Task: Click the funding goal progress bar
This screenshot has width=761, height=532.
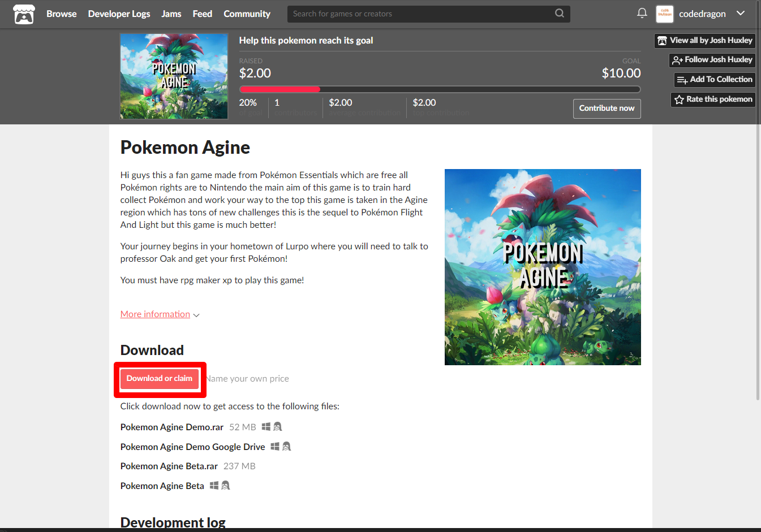Action: [440, 89]
